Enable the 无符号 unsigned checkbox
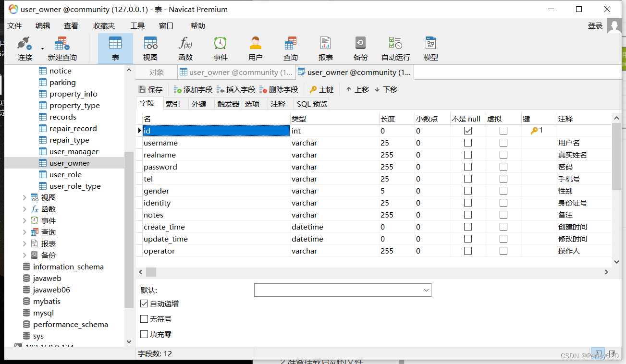The height and width of the screenshot is (364, 626). pos(144,319)
